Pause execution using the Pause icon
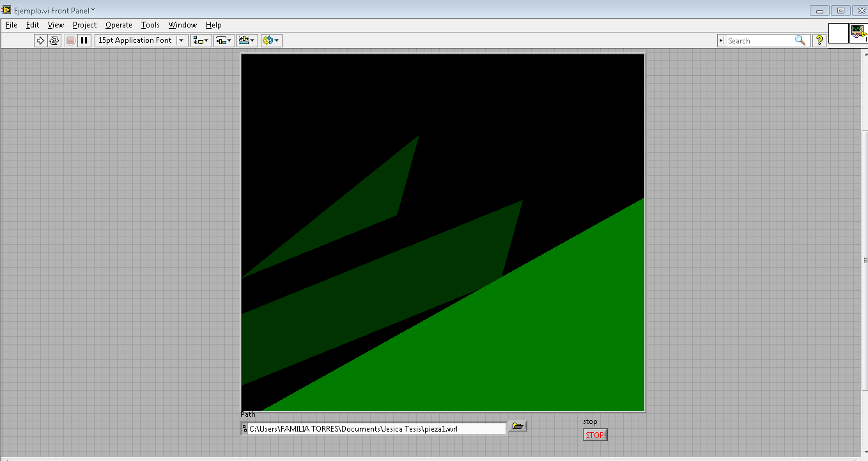The image size is (868, 461). [x=84, y=40]
